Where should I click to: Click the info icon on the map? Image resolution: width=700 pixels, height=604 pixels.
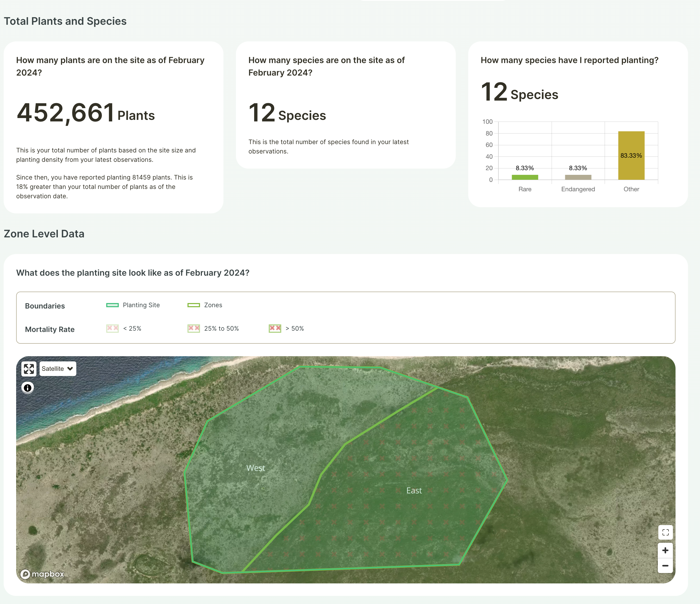[27, 388]
